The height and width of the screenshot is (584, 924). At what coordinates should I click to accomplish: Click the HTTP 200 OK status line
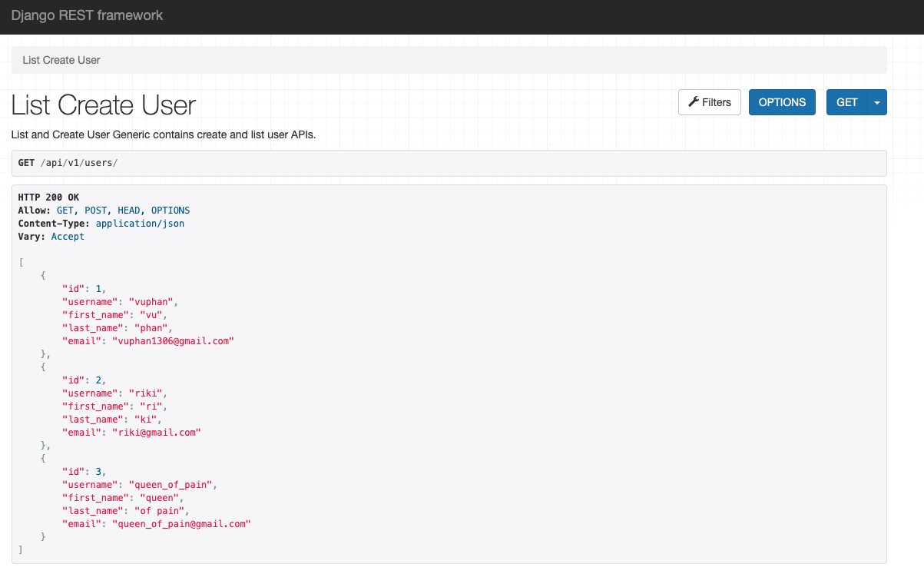[48, 197]
